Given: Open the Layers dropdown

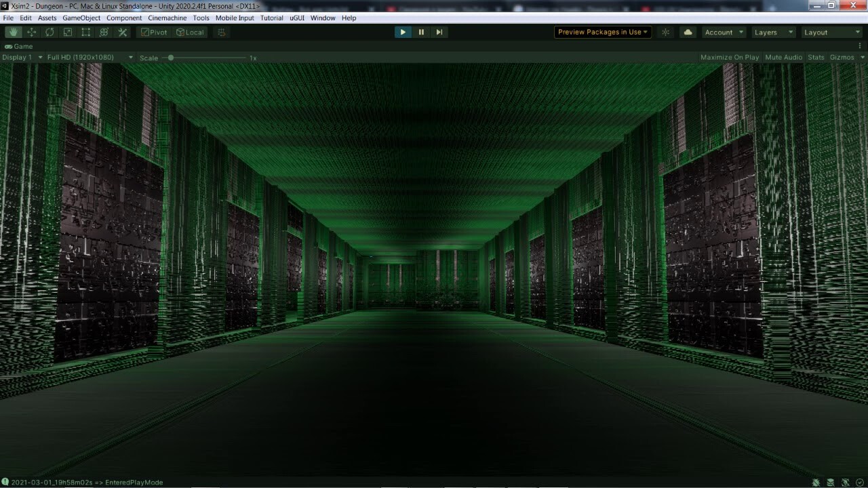Looking at the screenshot, I should click(x=773, y=32).
